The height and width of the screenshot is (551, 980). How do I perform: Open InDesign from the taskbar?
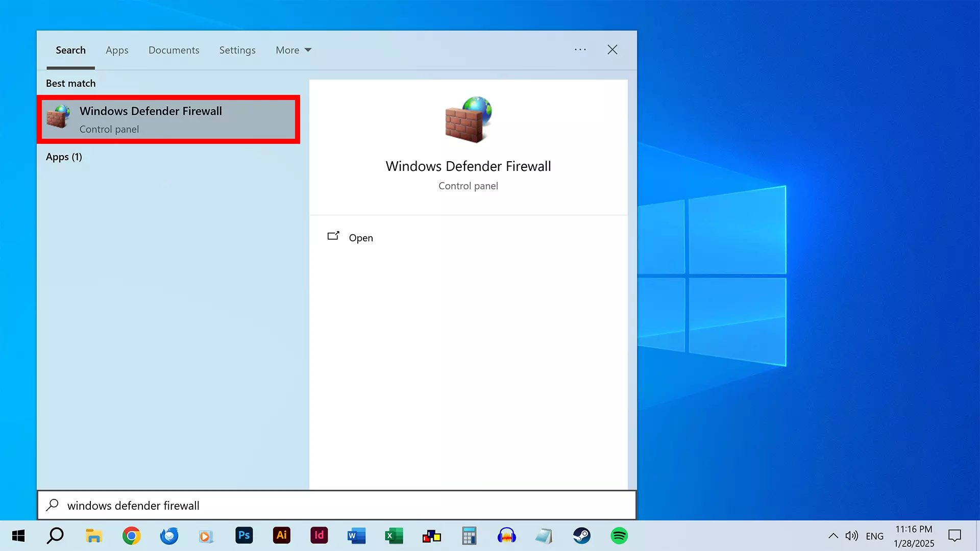click(x=319, y=536)
